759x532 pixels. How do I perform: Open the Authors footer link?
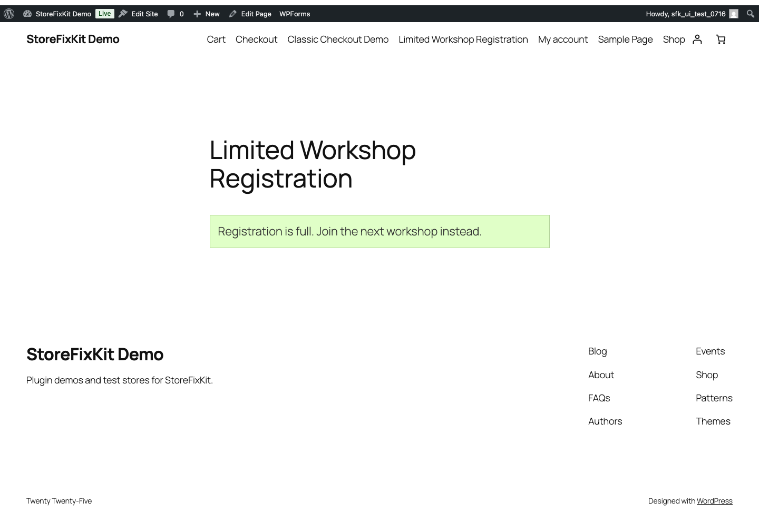[x=605, y=421]
